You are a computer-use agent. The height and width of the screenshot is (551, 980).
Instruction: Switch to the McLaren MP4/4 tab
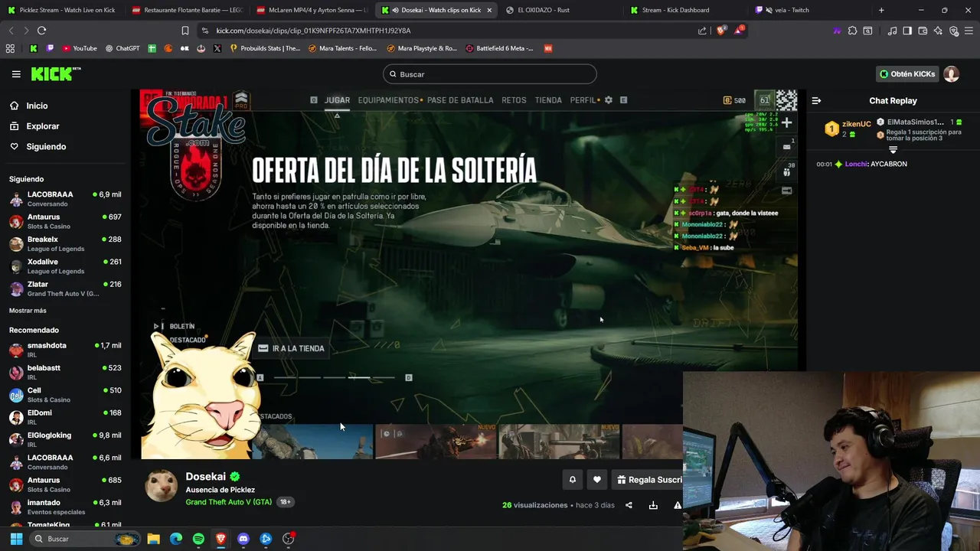click(312, 10)
